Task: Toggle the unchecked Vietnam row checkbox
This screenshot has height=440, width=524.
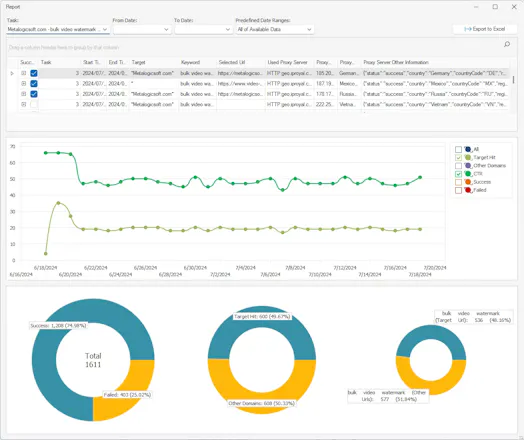Action: (x=34, y=104)
